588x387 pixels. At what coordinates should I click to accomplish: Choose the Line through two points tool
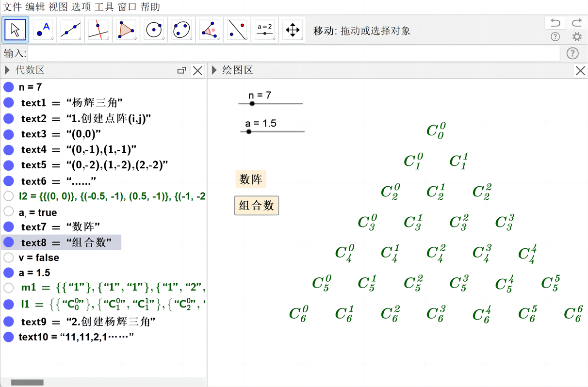pyautogui.click(x=71, y=30)
